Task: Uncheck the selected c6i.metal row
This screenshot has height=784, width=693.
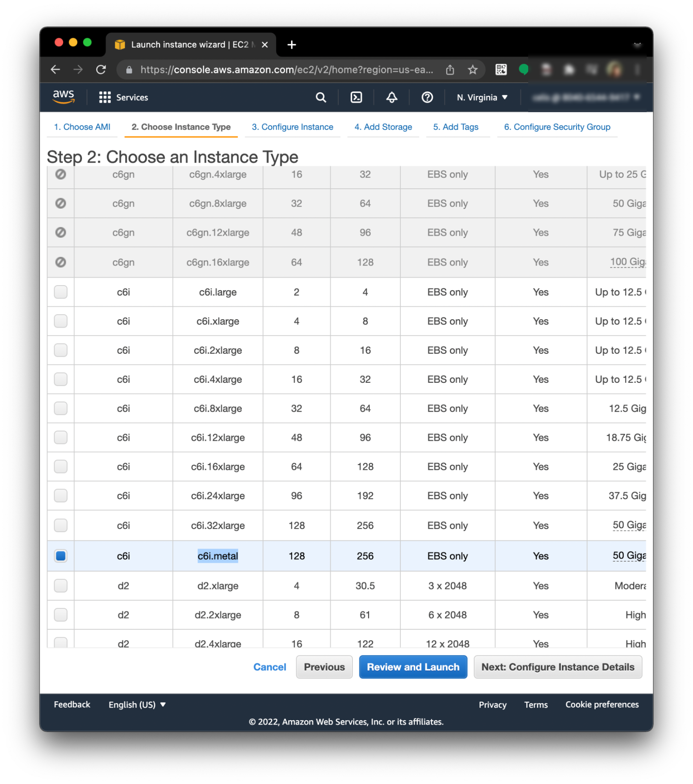Action: [x=60, y=556]
